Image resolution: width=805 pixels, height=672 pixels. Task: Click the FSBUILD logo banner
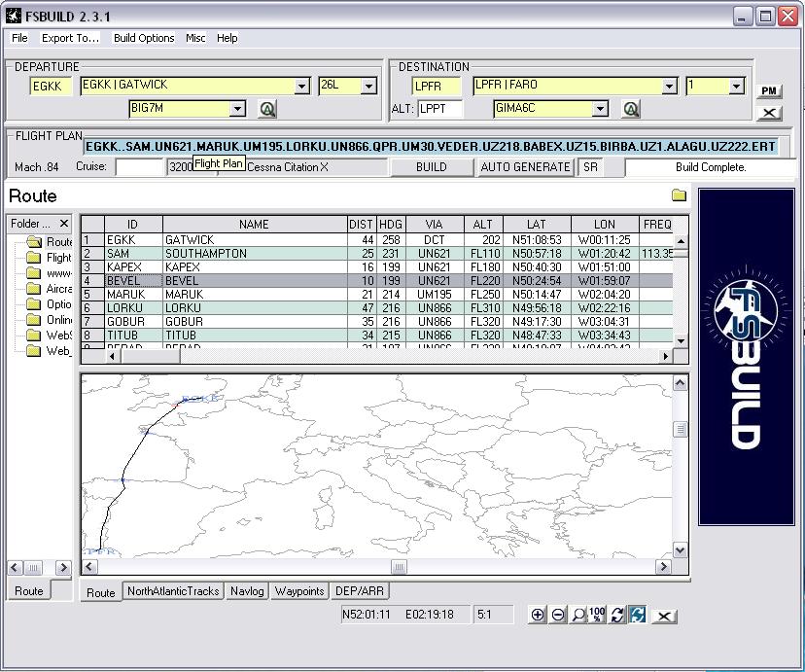pyautogui.click(x=747, y=357)
